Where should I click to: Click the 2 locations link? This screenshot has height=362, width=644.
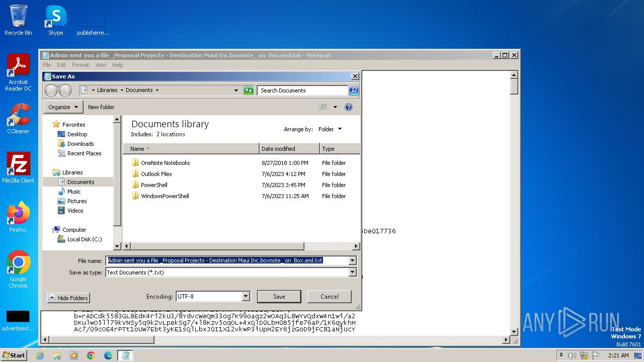pyautogui.click(x=171, y=134)
